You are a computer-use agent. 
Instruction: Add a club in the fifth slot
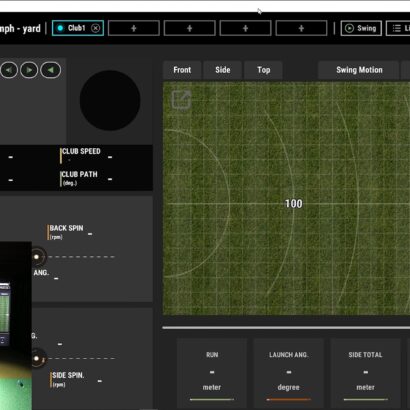301,28
